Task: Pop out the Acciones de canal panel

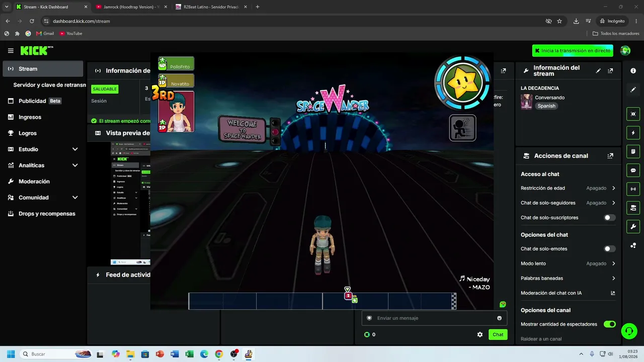Action: pos(610,156)
